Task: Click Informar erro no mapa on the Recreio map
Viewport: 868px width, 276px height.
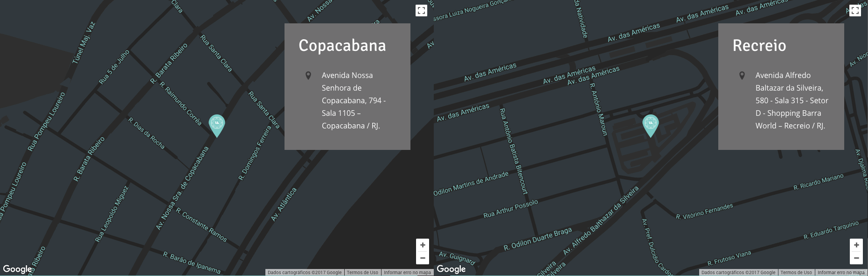Action: point(841,273)
